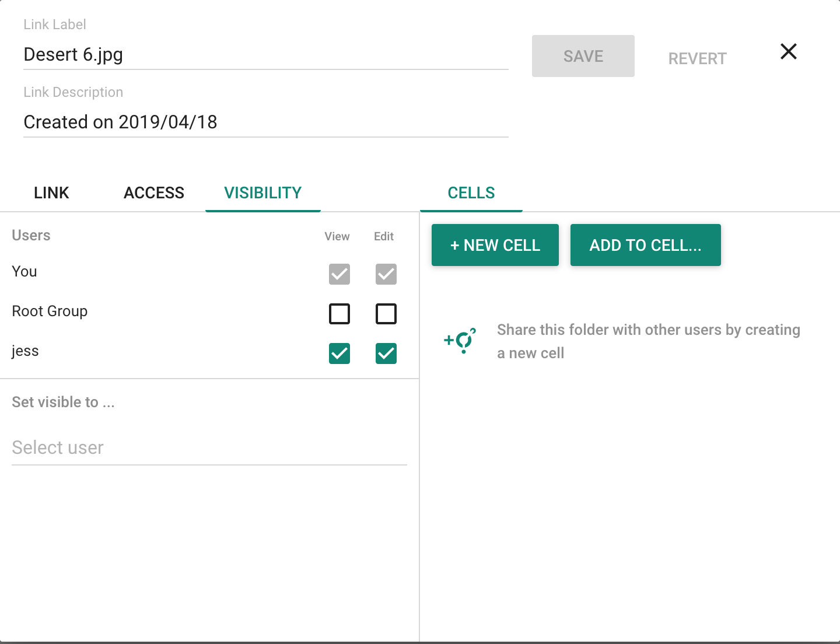
Task: Uncheck Edit permission for jess
Action: point(386,353)
